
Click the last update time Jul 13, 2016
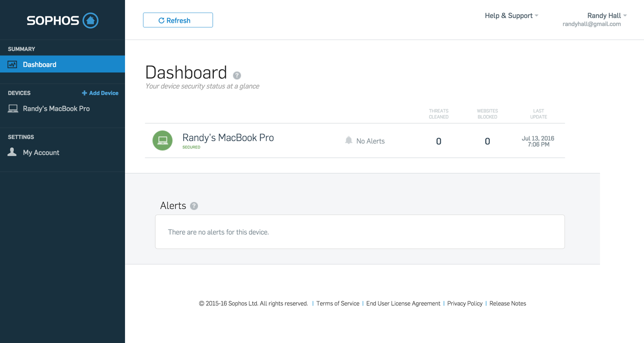(538, 141)
